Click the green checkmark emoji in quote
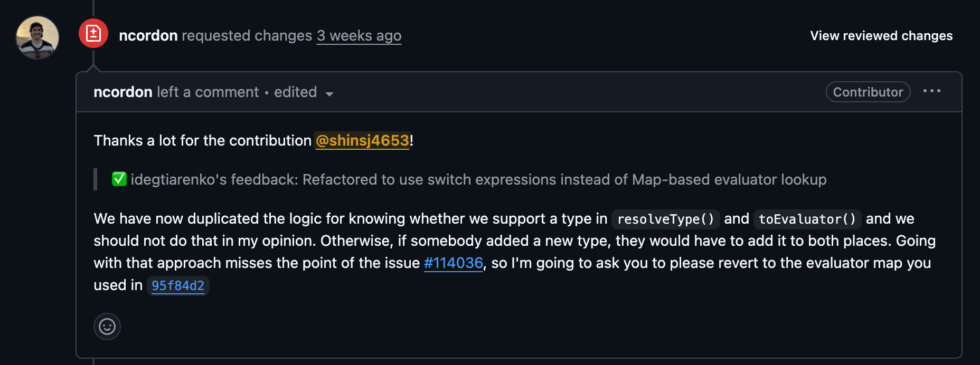 tap(119, 179)
